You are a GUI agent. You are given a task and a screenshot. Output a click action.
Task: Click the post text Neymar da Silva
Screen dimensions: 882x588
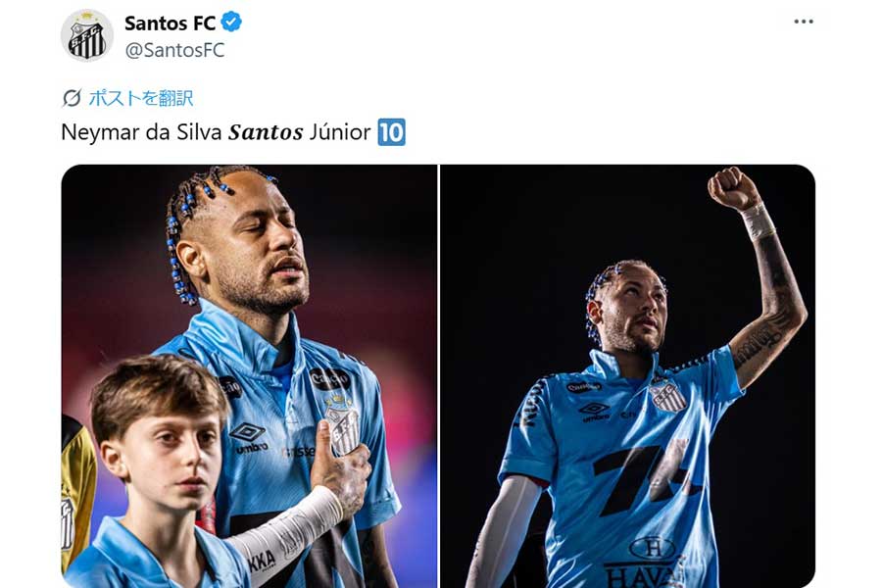(x=142, y=132)
